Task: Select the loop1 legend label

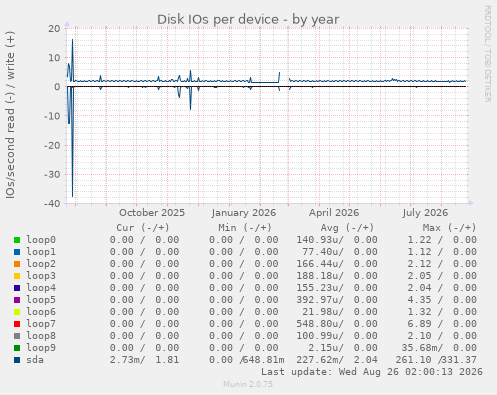Action: click(41, 252)
